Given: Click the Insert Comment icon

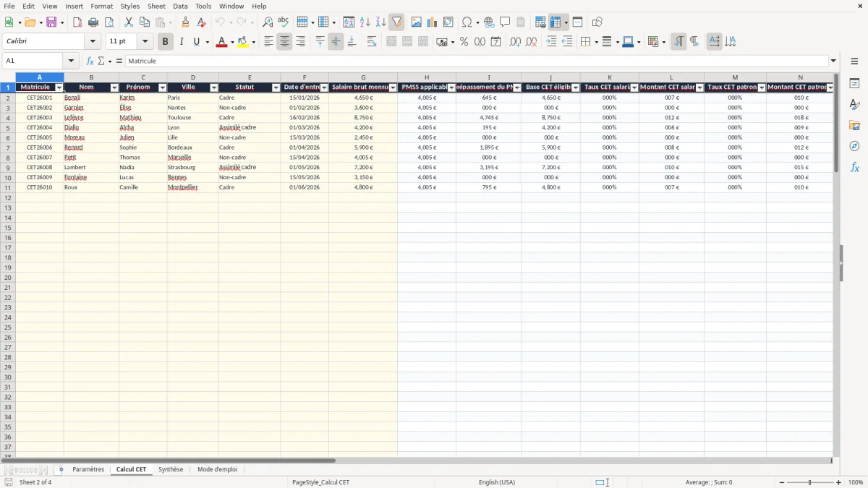Looking at the screenshot, I should [505, 22].
